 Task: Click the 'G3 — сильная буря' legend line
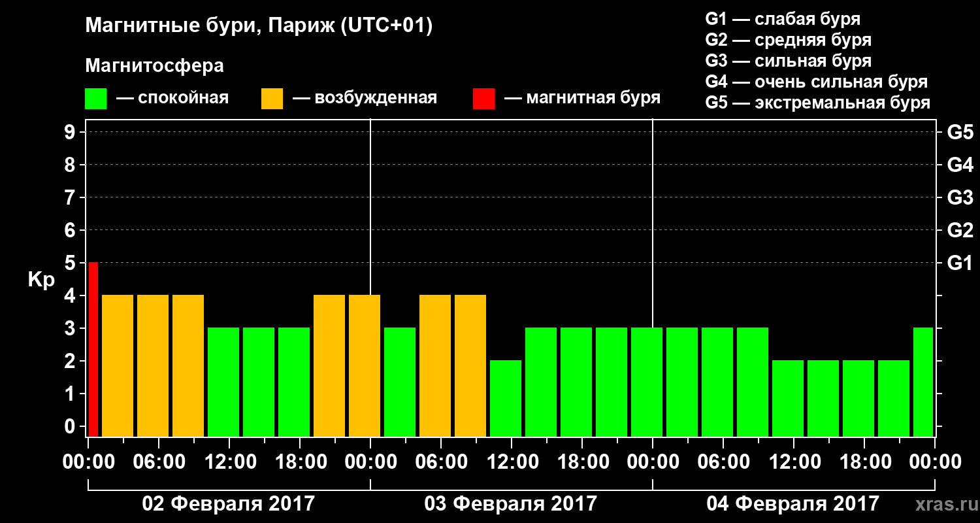pos(789,61)
